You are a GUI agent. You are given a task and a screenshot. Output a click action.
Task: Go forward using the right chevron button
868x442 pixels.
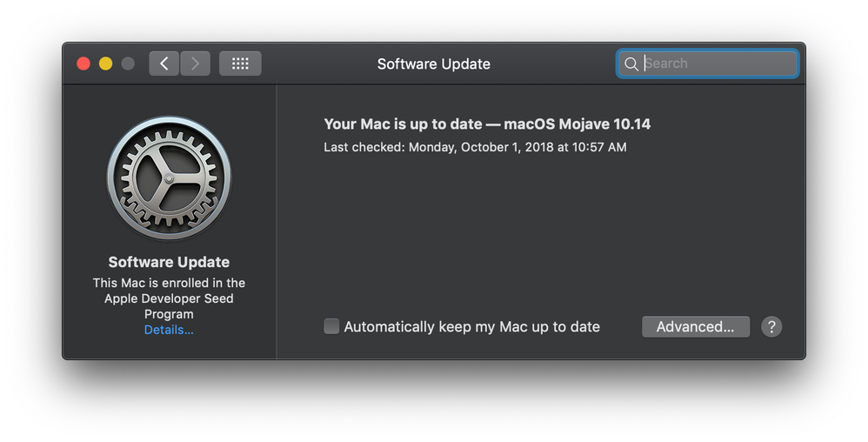pos(195,64)
